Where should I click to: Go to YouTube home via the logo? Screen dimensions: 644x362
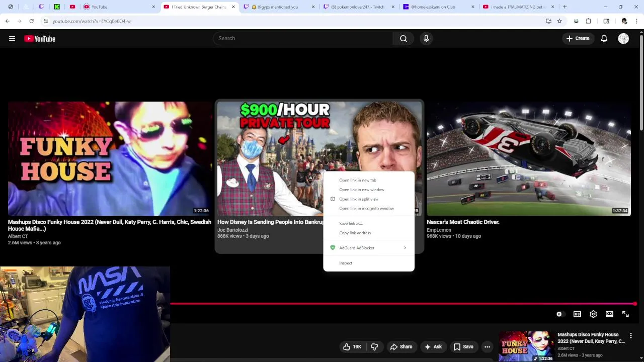[40, 39]
